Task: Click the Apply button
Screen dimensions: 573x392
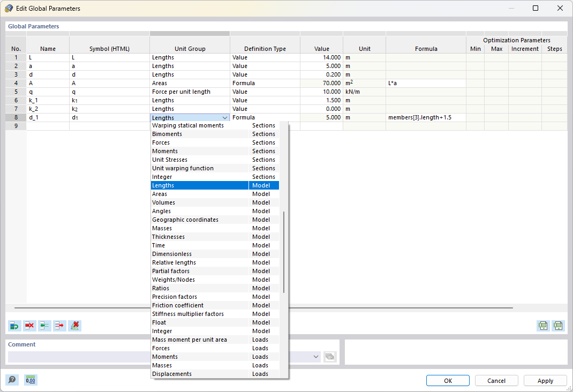Action: (545, 380)
